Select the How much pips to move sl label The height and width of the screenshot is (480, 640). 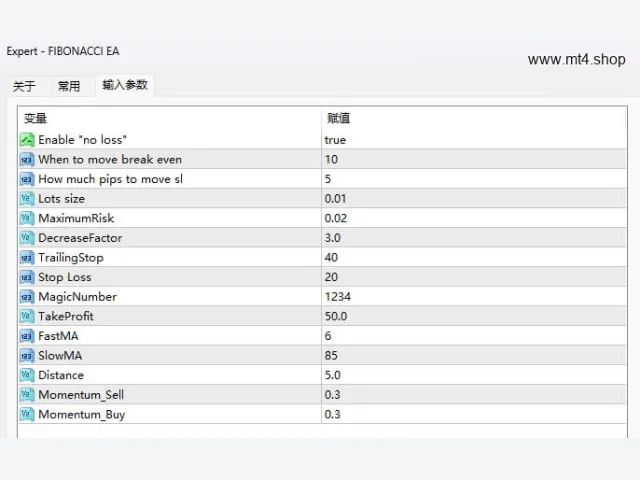pos(111,180)
